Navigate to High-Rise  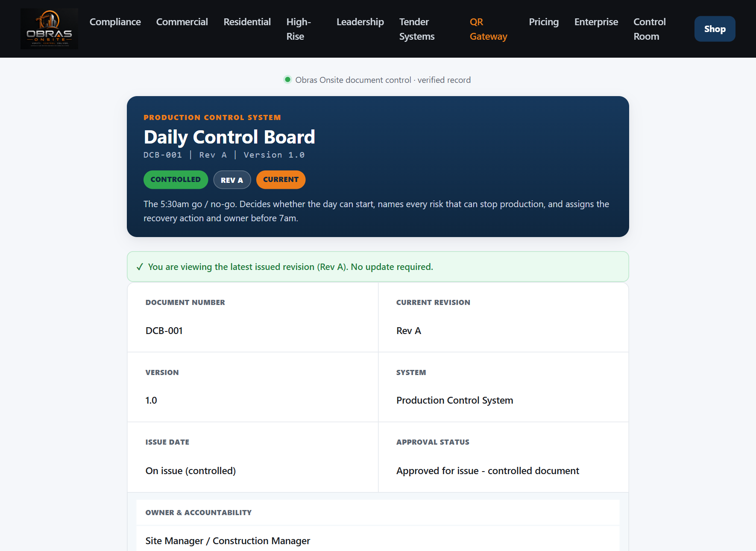point(299,29)
